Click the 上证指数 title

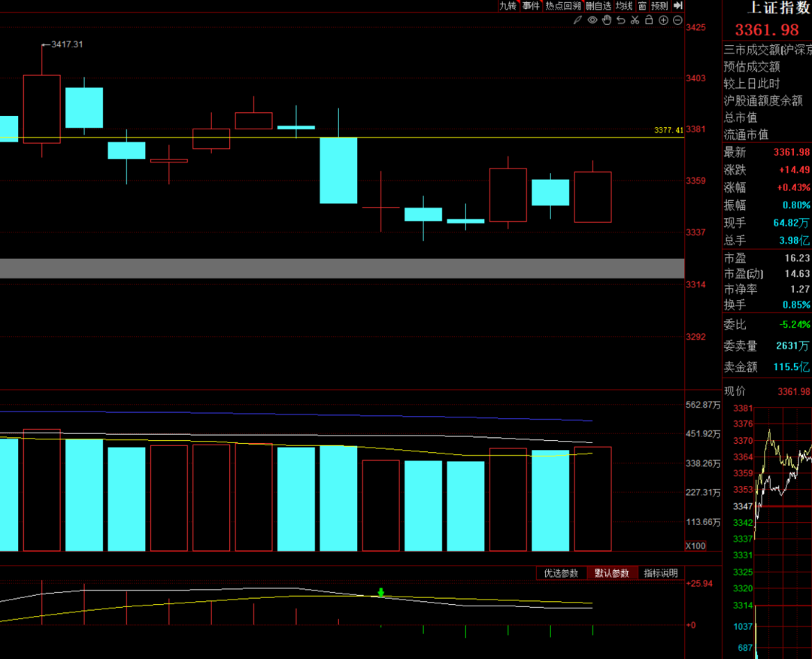click(780, 8)
